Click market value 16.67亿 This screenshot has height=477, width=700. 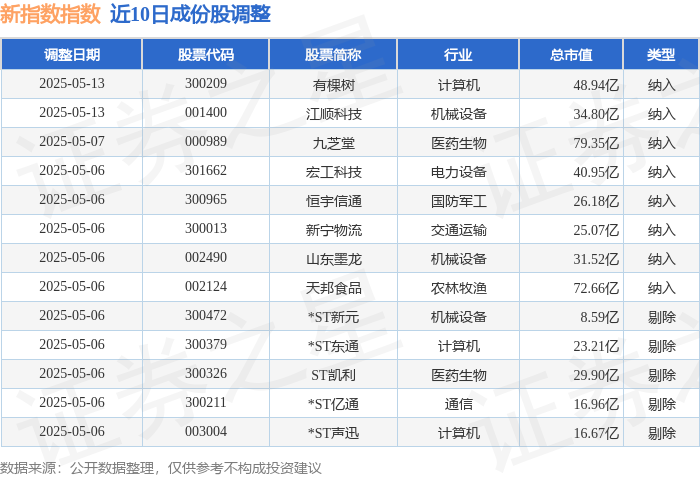click(x=596, y=433)
